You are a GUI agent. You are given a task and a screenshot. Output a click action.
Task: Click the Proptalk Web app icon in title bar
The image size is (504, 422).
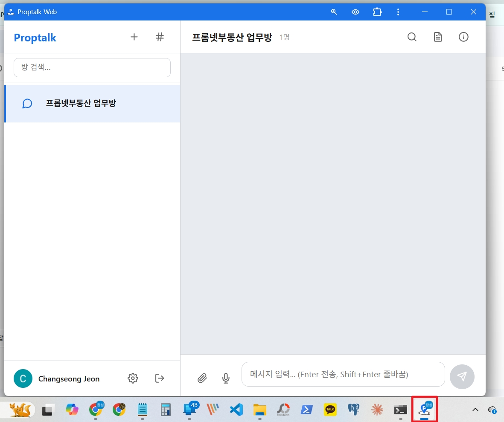pyautogui.click(x=11, y=12)
